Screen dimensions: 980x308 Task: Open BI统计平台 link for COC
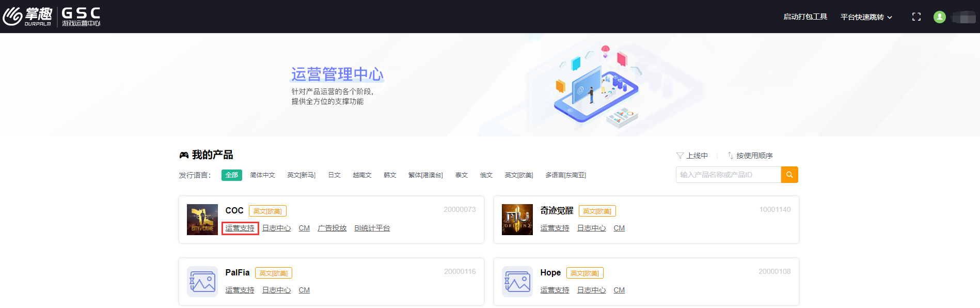click(372, 228)
